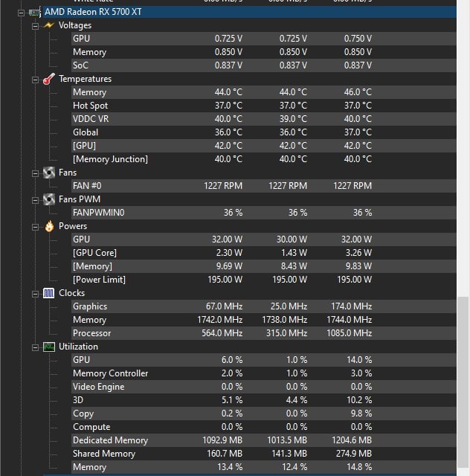Select the SoC voltage row
Viewport: 470px width, 476px height.
263,65
